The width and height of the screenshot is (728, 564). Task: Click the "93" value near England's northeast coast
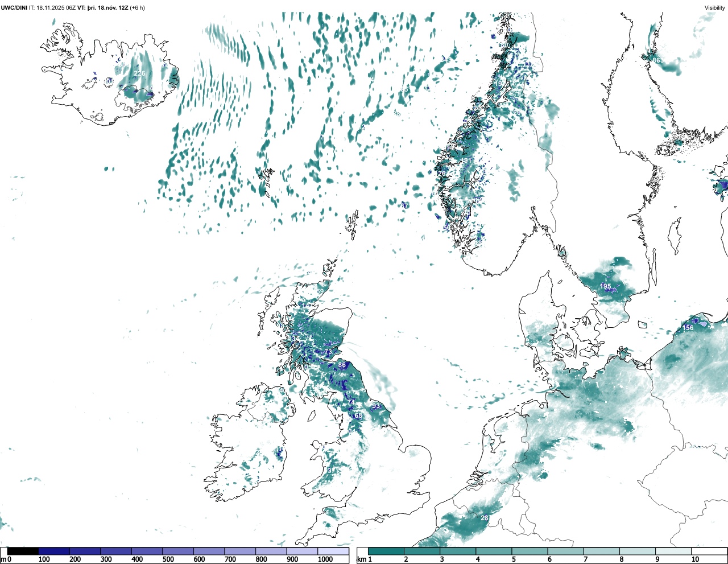tap(376, 406)
